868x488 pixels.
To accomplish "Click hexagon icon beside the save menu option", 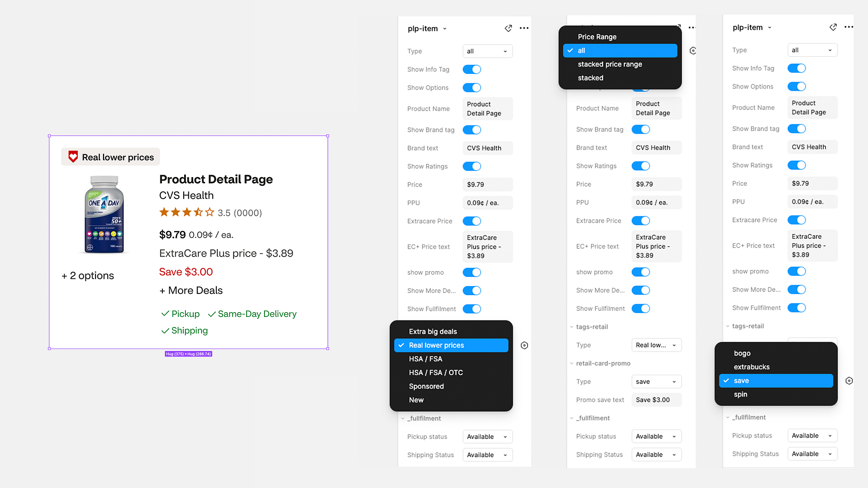I will coord(849,381).
